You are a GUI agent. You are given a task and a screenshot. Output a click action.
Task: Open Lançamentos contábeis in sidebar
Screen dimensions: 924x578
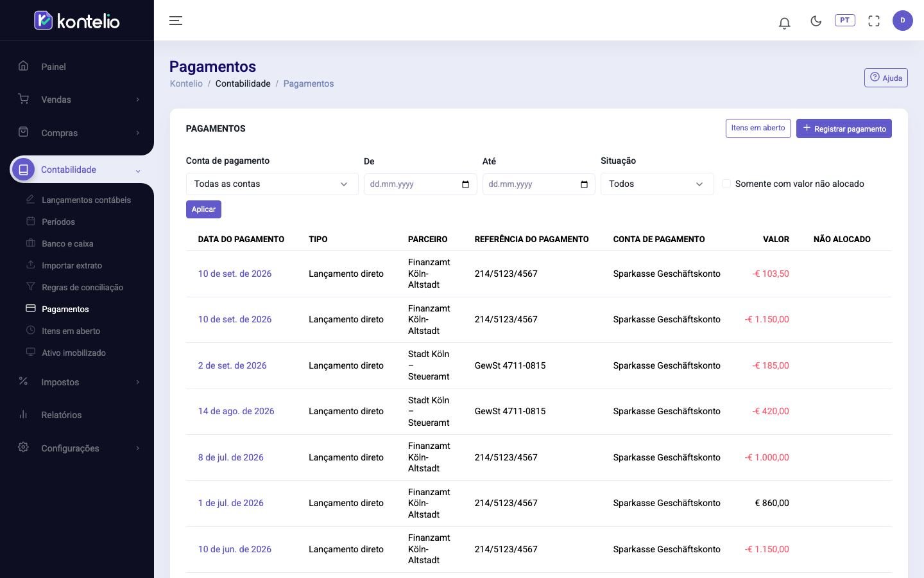[86, 200]
